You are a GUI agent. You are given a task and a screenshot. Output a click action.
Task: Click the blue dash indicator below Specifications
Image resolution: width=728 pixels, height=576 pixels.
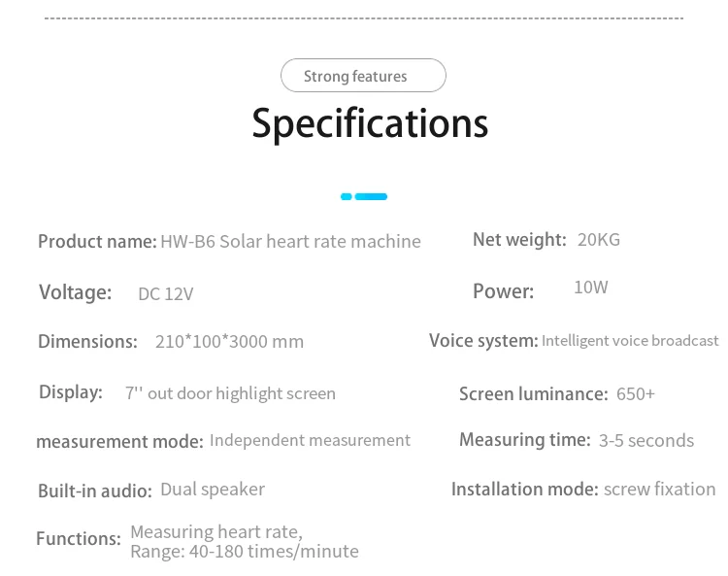pos(364,196)
